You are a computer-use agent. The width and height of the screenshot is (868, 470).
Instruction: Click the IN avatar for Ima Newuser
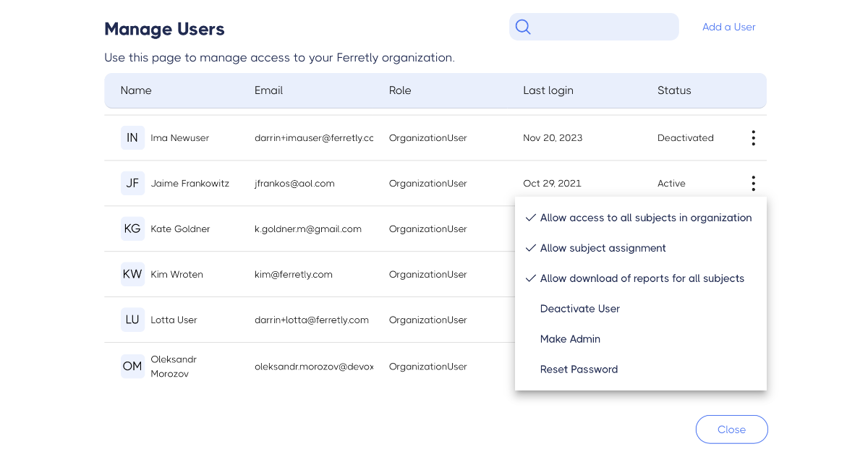pyautogui.click(x=132, y=137)
